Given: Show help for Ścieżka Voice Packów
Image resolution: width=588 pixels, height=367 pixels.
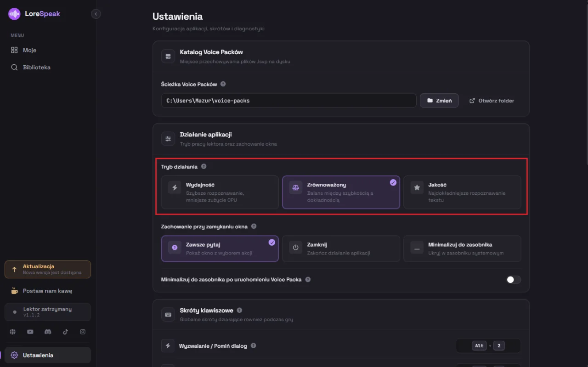Looking at the screenshot, I should click(223, 84).
